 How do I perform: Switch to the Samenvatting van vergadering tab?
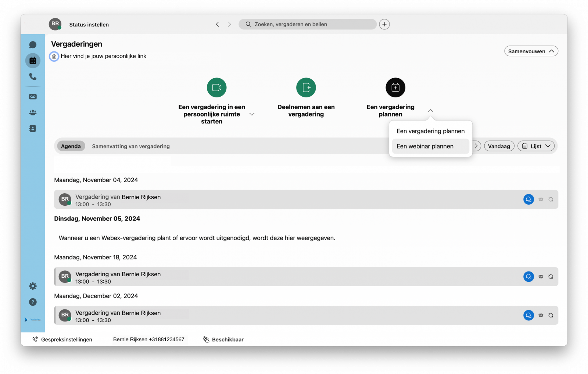tap(130, 146)
